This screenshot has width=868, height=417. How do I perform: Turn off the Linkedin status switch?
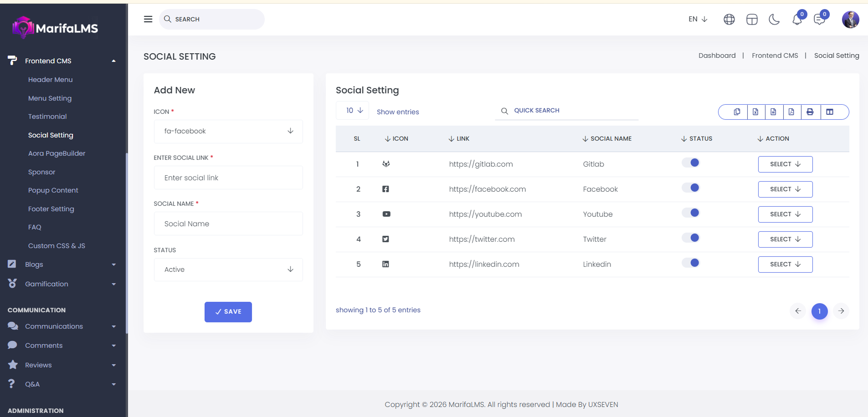click(x=691, y=263)
